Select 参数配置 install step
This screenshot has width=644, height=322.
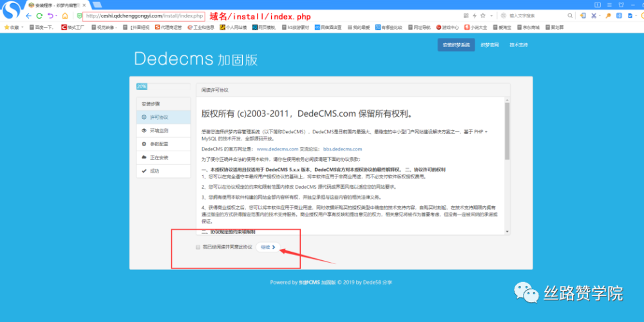(x=164, y=144)
